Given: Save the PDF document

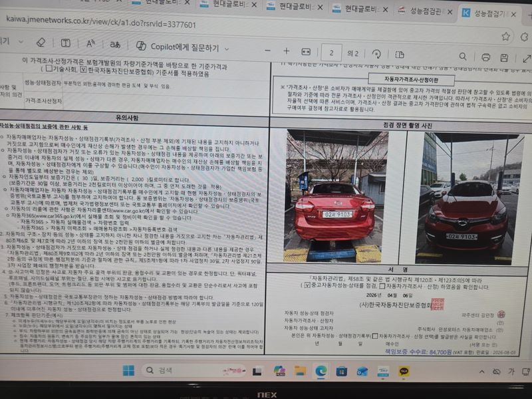Looking at the screenshot, I should coord(504,59).
